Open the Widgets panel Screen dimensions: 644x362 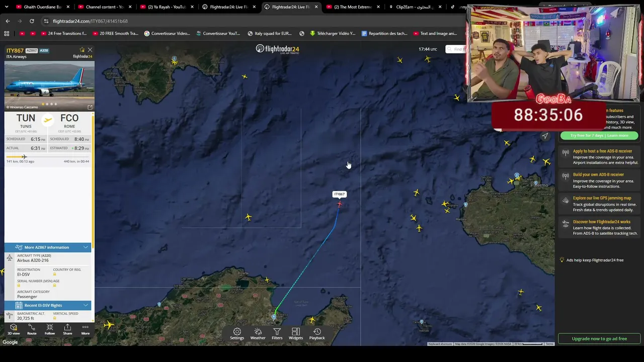(296, 334)
